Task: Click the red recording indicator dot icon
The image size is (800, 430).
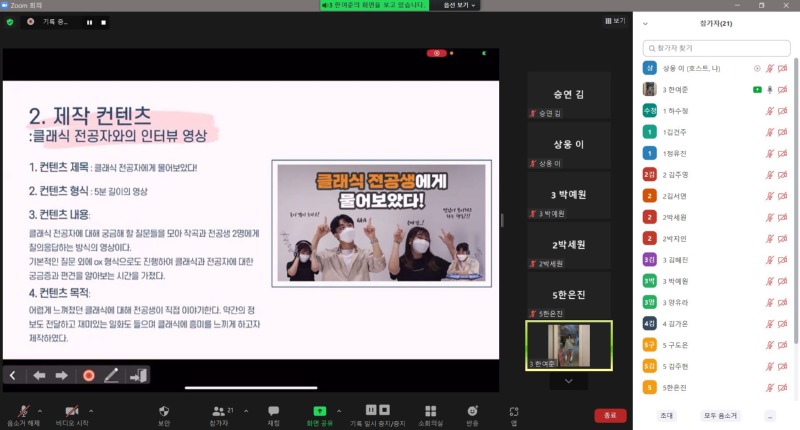Action: (31, 22)
